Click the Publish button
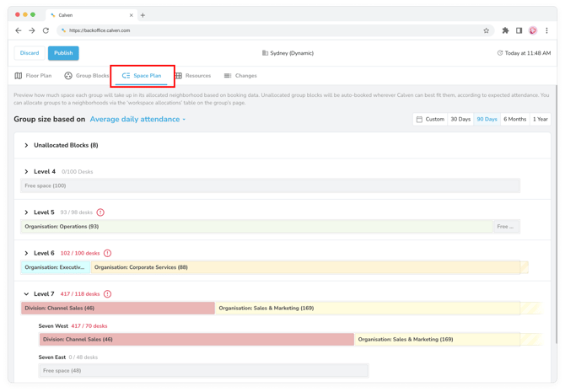 pos(63,53)
